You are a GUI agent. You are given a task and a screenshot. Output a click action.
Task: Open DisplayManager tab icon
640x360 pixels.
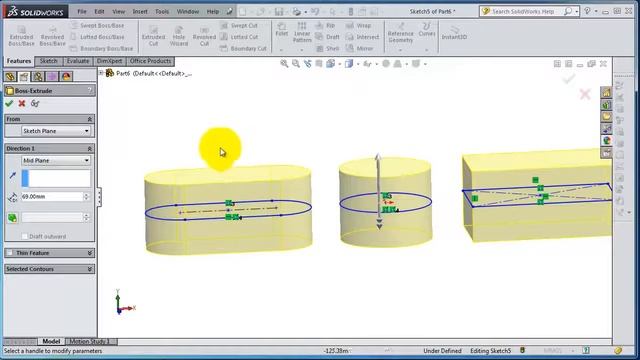(x=66, y=76)
